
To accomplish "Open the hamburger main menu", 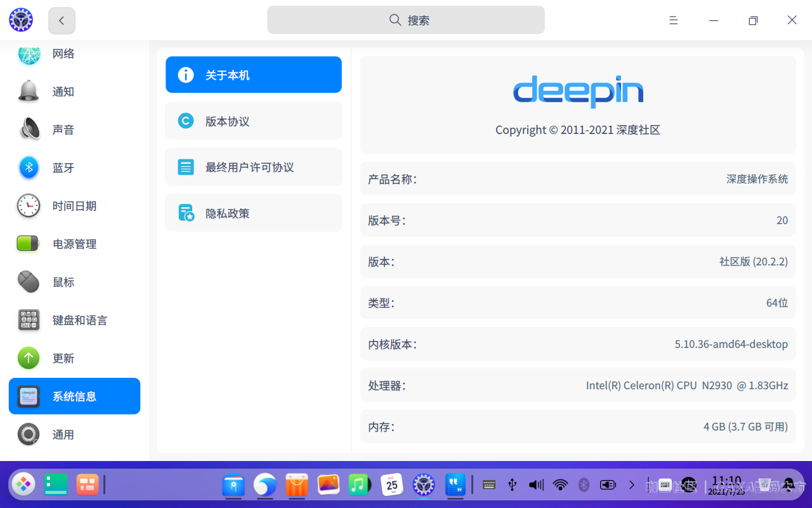I will point(674,20).
